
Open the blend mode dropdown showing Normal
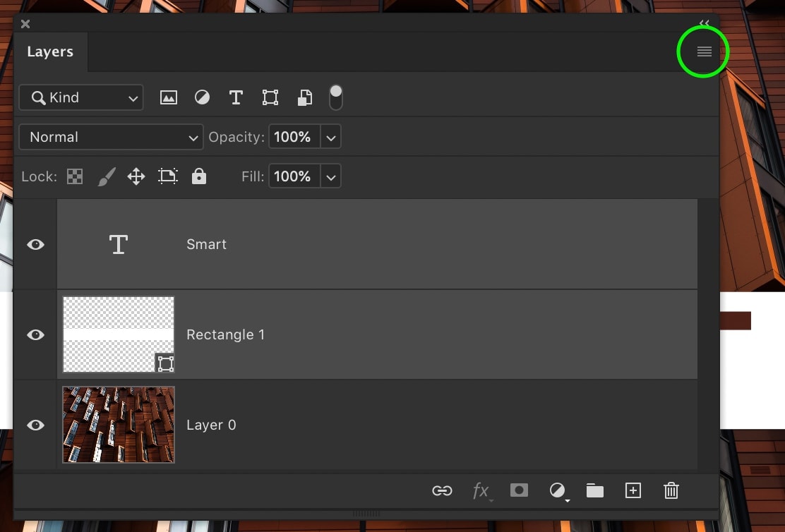[x=111, y=137]
